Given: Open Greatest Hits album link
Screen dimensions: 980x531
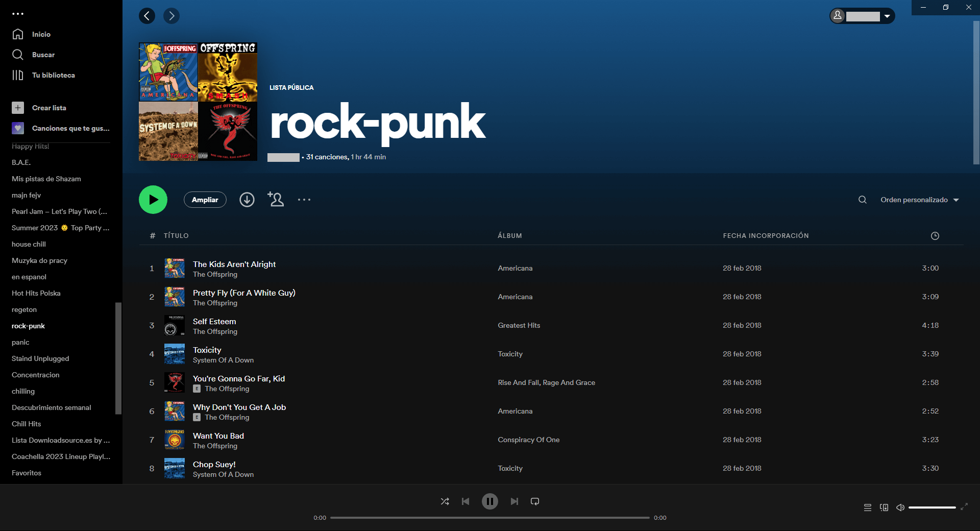Looking at the screenshot, I should (x=519, y=325).
